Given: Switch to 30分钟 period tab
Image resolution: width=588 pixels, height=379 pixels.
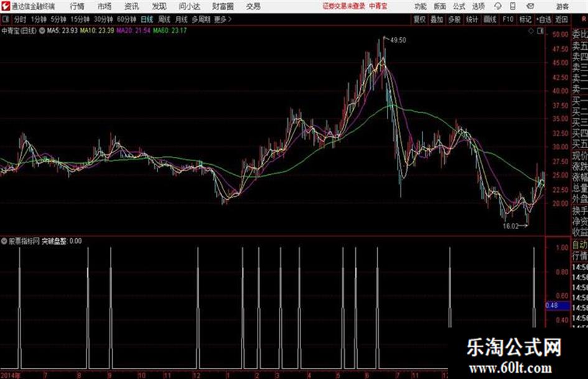Looking at the screenshot, I should tap(103, 19).
